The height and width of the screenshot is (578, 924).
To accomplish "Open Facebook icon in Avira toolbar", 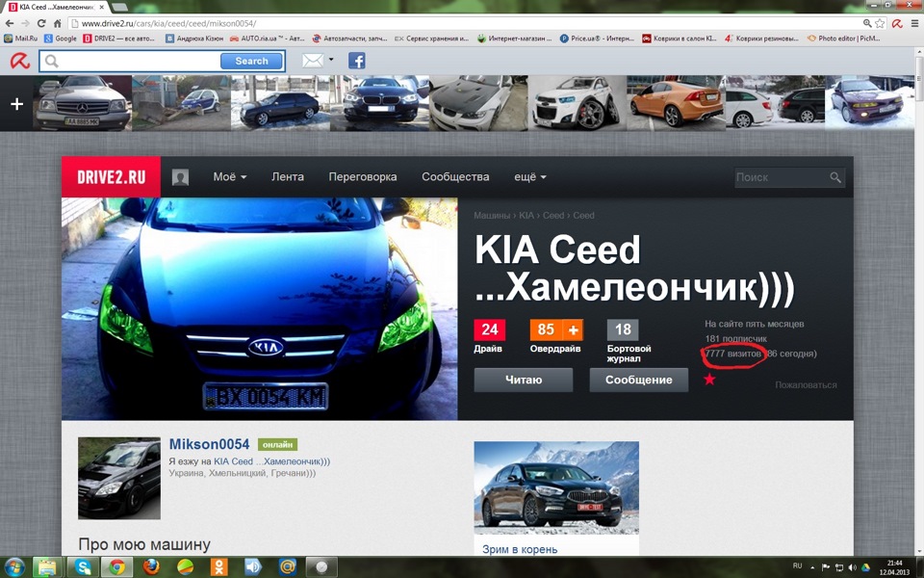I will click(356, 60).
